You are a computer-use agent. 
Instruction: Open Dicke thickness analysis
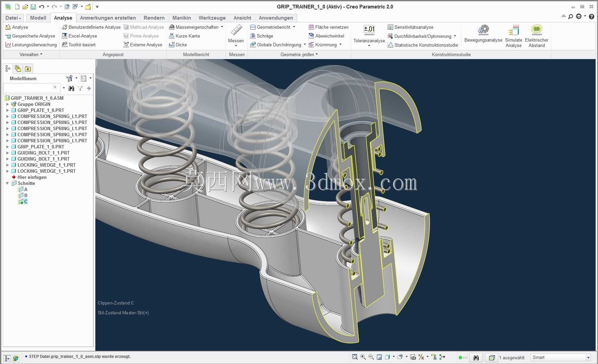click(178, 45)
